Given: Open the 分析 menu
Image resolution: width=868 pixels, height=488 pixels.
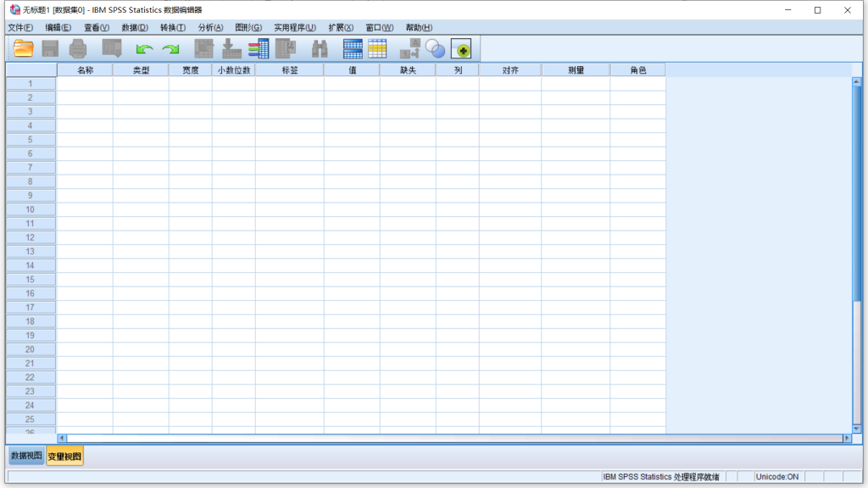Looking at the screenshot, I should pos(209,27).
